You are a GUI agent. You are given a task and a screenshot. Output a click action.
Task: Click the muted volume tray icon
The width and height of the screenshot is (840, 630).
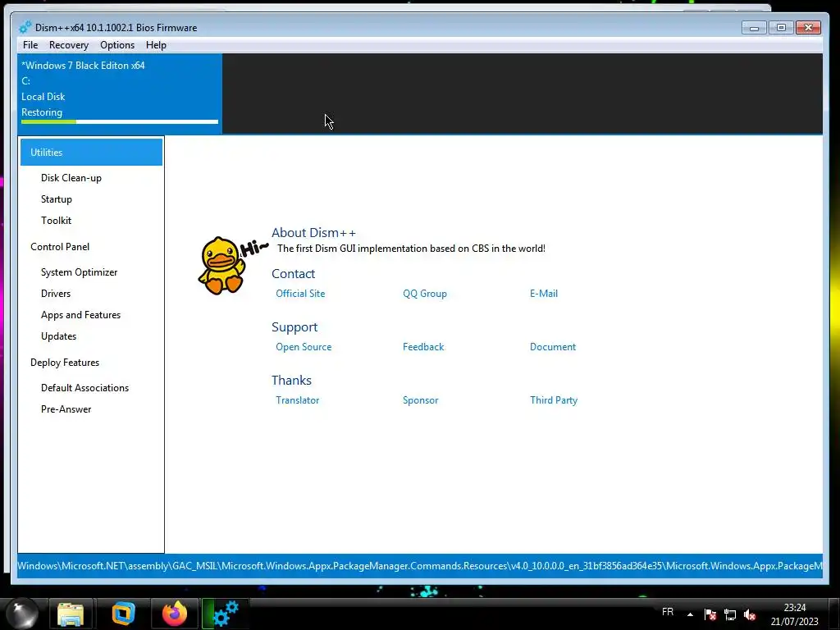tap(750, 614)
